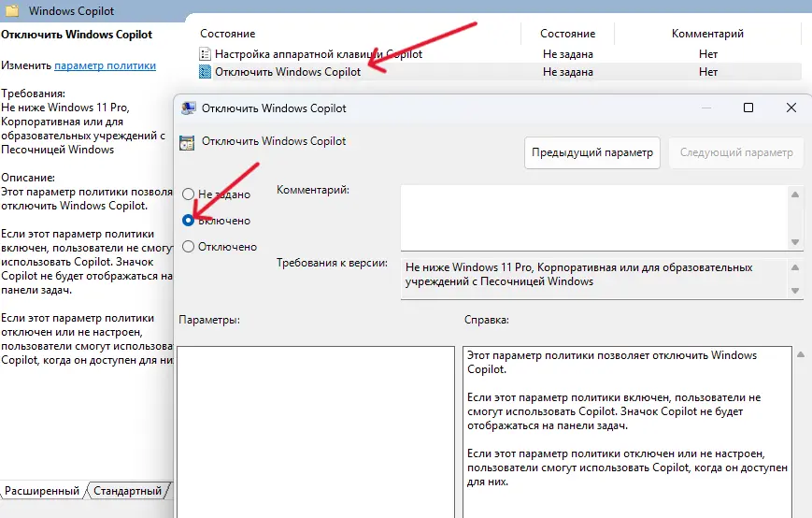The image size is (812, 518).
Task: Click the up arrow of the version requirements box
Action: pos(795,267)
